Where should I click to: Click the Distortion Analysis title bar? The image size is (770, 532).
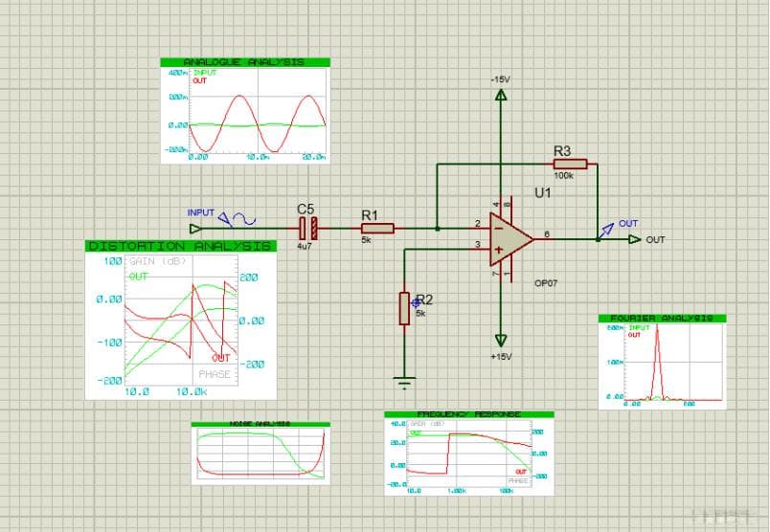(181, 246)
